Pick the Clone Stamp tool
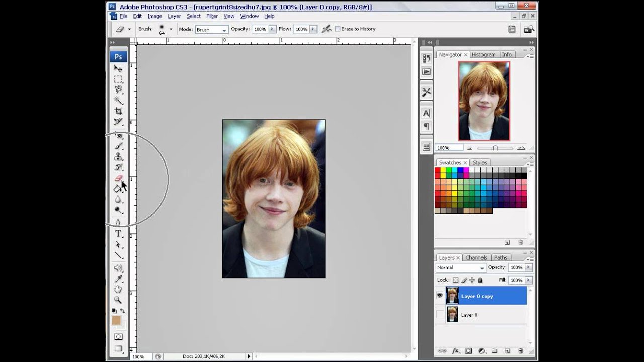Image resolution: width=644 pixels, height=362 pixels. 118,157
